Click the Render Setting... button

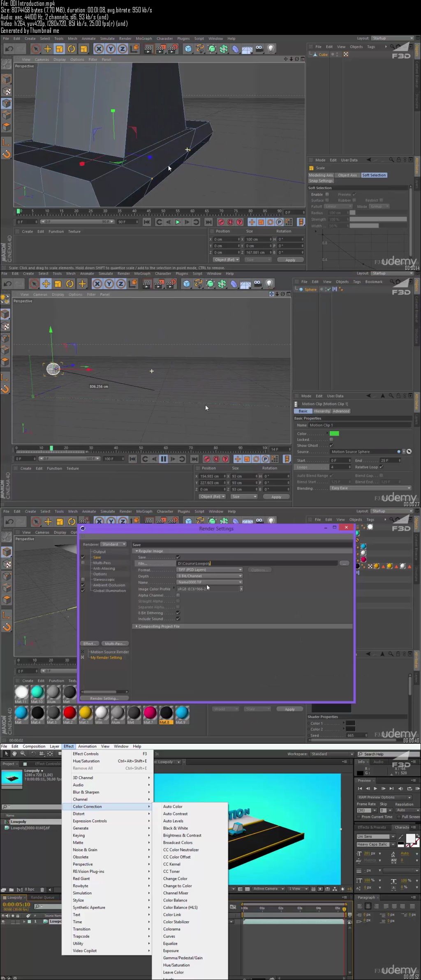click(104, 698)
